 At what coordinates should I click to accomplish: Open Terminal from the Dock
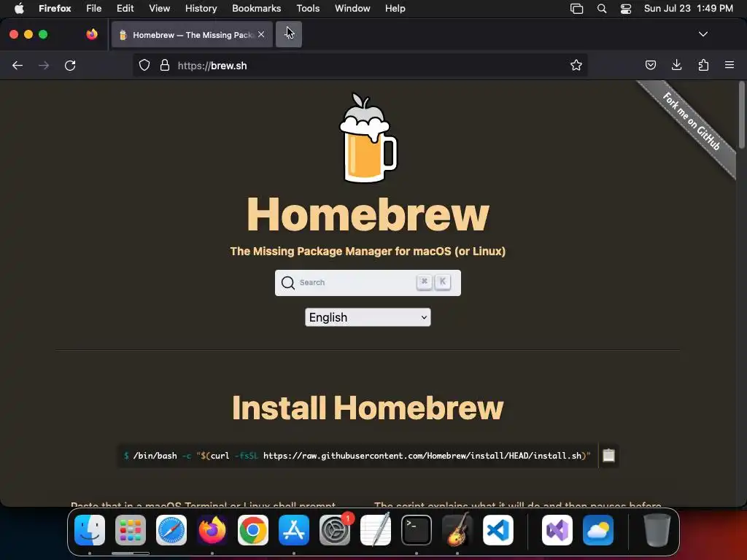click(x=417, y=530)
